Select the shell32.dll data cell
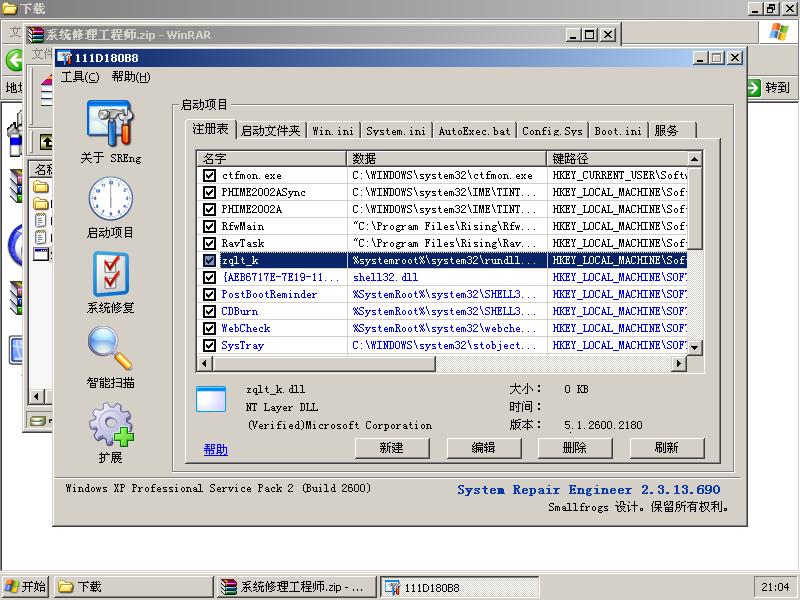 coord(385,278)
